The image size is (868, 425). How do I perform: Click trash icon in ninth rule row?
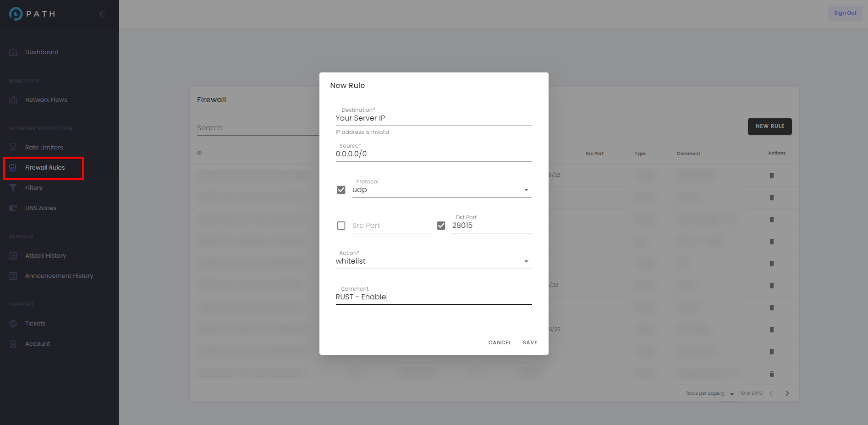click(772, 352)
